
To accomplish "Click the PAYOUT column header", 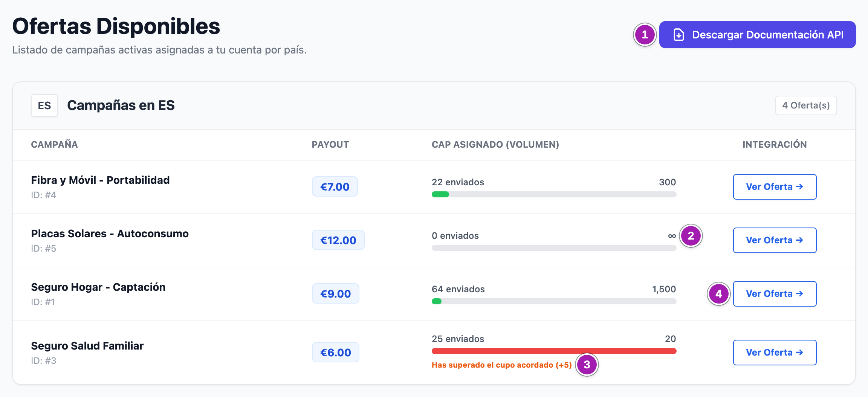I will [330, 145].
